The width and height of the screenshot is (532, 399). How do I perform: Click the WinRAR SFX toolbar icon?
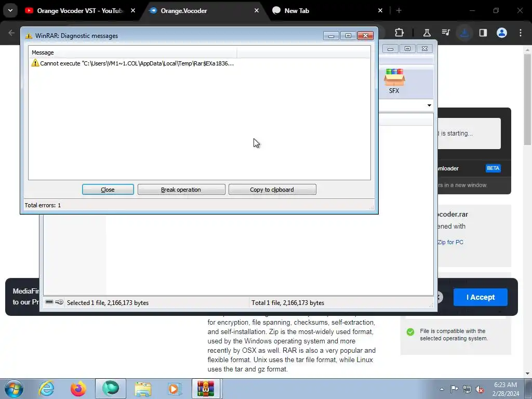394,81
